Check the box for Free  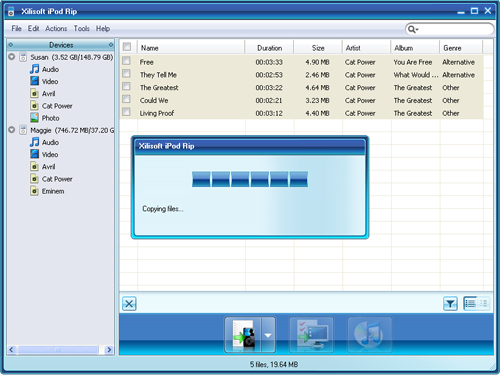[126, 61]
